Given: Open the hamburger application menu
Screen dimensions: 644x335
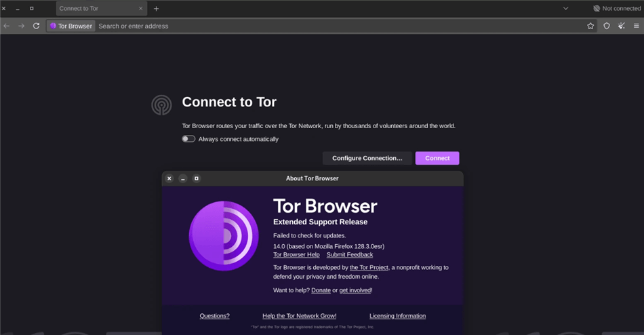Looking at the screenshot, I should pyautogui.click(x=636, y=26).
